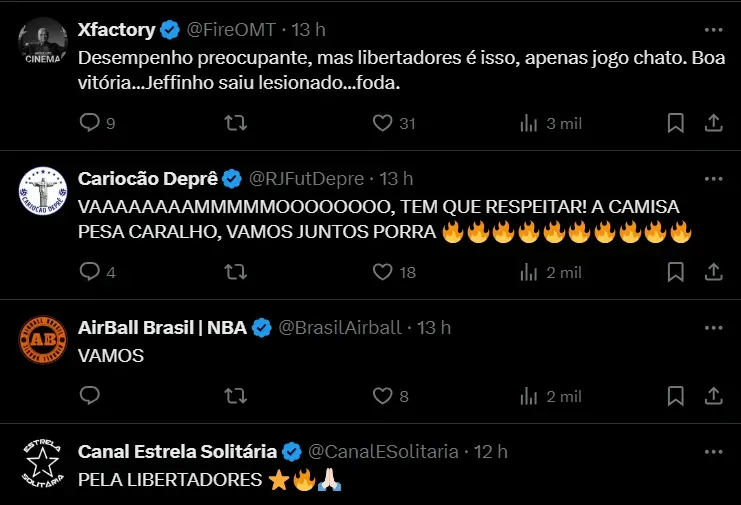Repost the Cariocão Deprê tweet
This screenshot has height=505, width=741.
236,272
